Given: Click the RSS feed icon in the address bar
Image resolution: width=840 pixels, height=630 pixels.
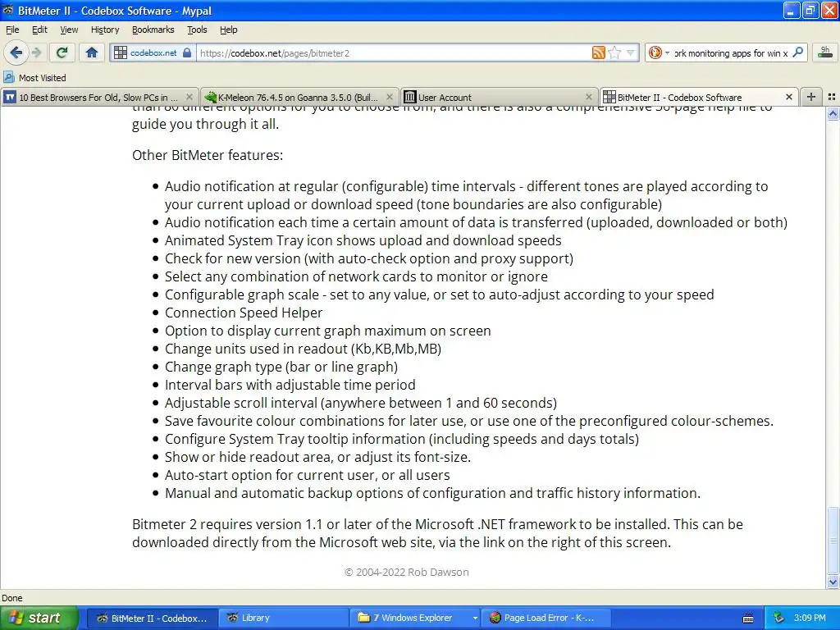Looking at the screenshot, I should click(598, 52).
